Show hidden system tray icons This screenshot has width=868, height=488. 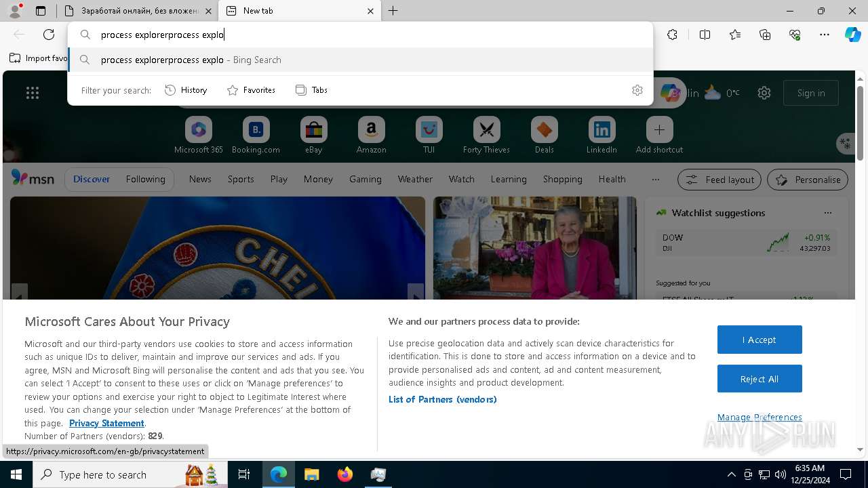[x=731, y=474]
